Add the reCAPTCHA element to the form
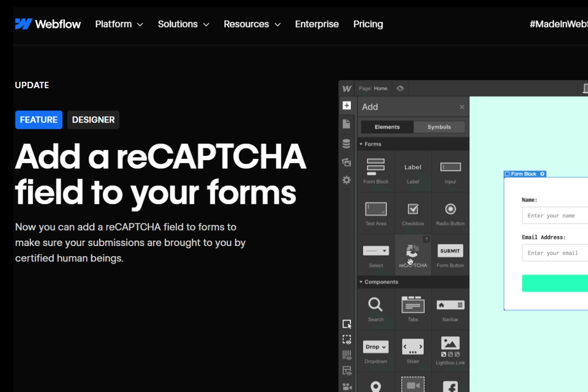 point(413,254)
